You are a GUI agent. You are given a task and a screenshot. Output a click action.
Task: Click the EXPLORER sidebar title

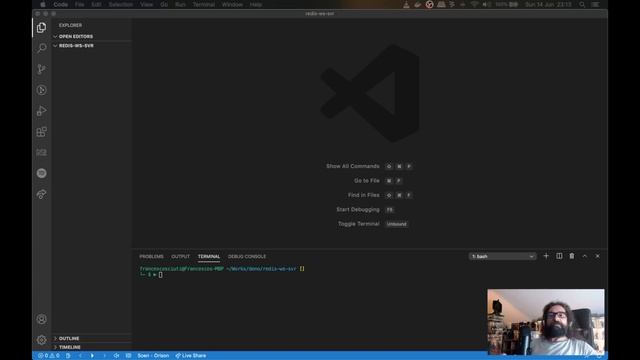click(70, 25)
